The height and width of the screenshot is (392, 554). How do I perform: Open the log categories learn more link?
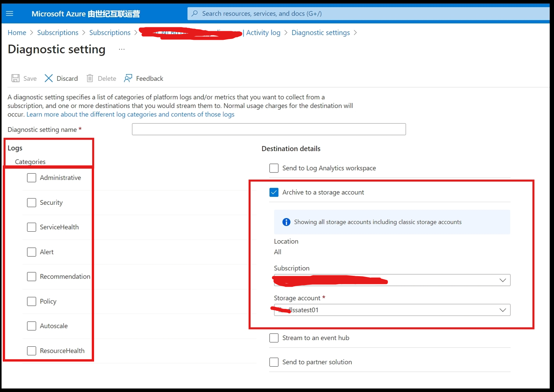tap(130, 114)
